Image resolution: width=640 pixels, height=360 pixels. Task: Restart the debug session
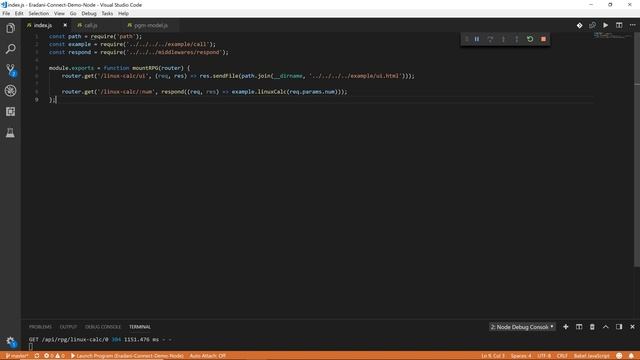click(x=530, y=39)
